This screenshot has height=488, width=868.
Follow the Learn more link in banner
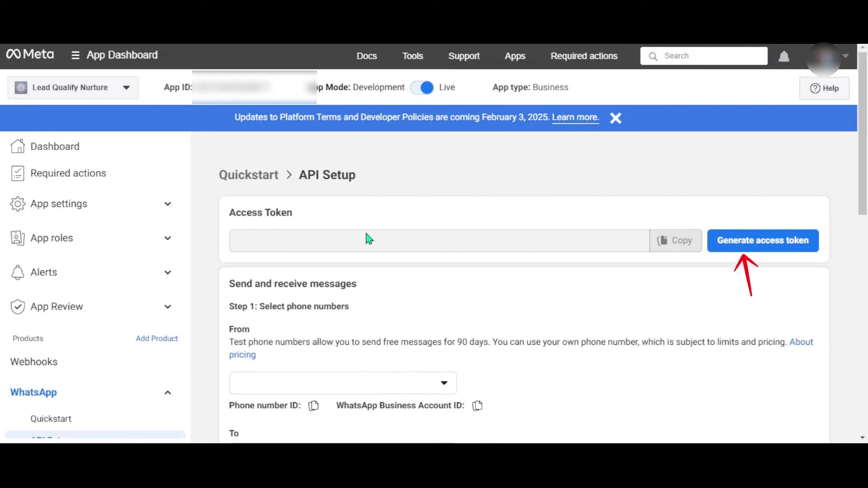click(576, 117)
